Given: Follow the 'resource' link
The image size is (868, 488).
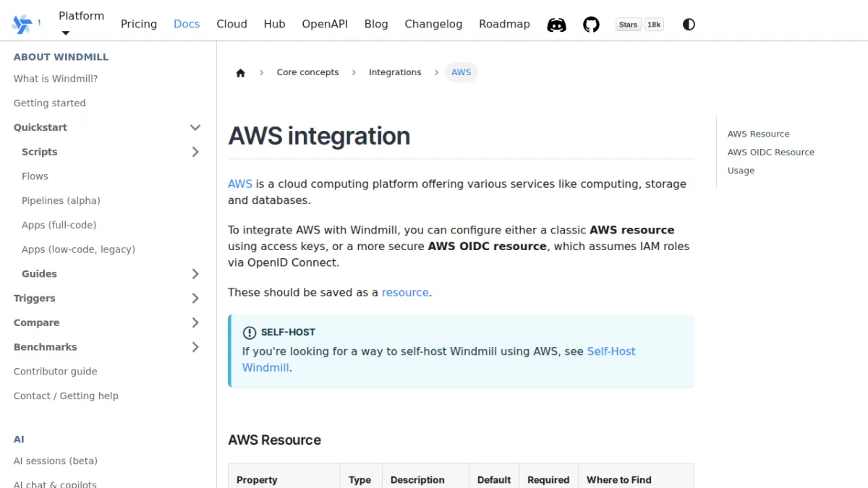Looking at the screenshot, I should (x=405, y=292).
